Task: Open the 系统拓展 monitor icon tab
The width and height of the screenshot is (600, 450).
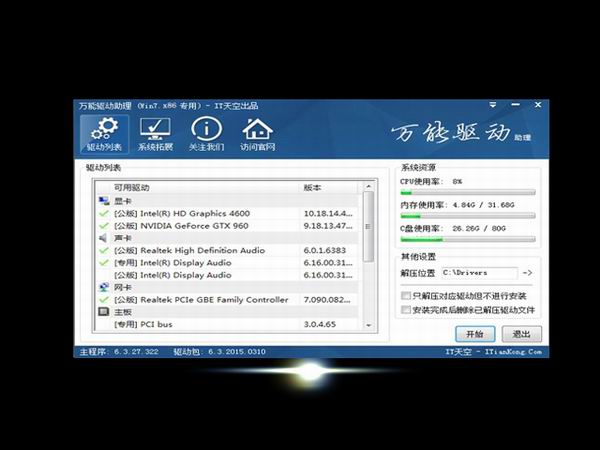Action: (x=155, y=134)
